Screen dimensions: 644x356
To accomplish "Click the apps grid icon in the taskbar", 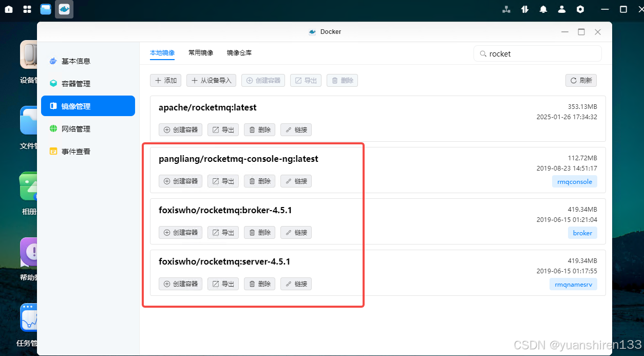I will 27,9.
